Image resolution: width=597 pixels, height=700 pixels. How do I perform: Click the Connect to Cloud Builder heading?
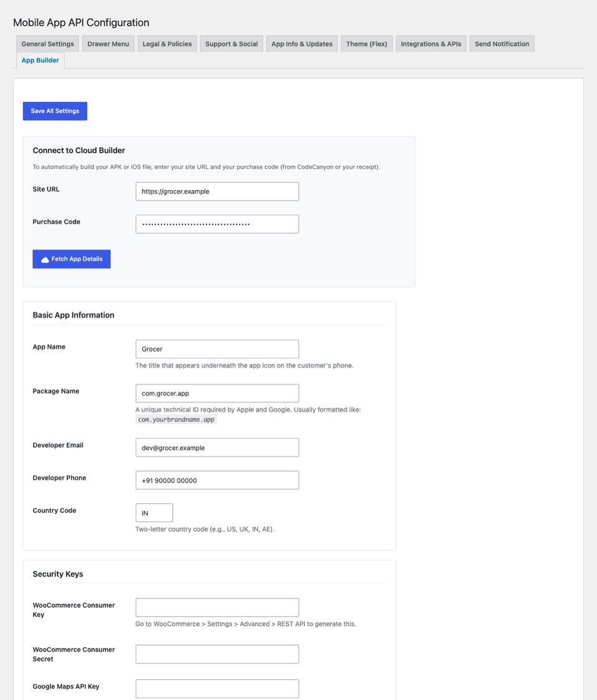(78, 151)
